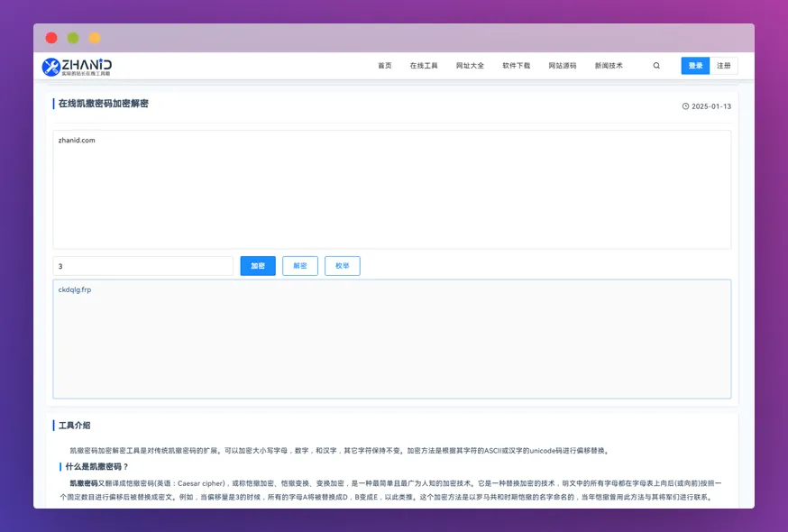Open the search magnifier icon
Screen dimensions: 788x532
(656, 65)
